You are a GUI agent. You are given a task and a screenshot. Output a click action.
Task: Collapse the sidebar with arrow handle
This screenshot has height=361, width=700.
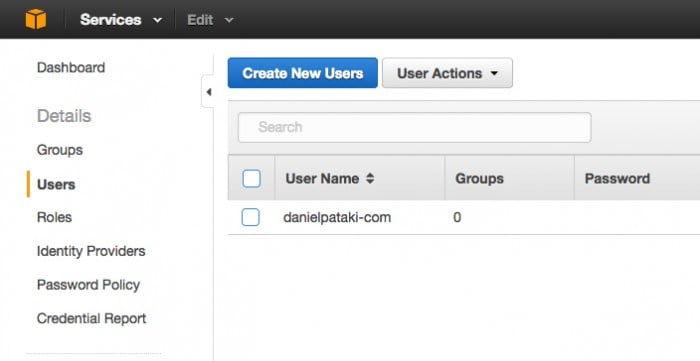(x=208, y=92)
